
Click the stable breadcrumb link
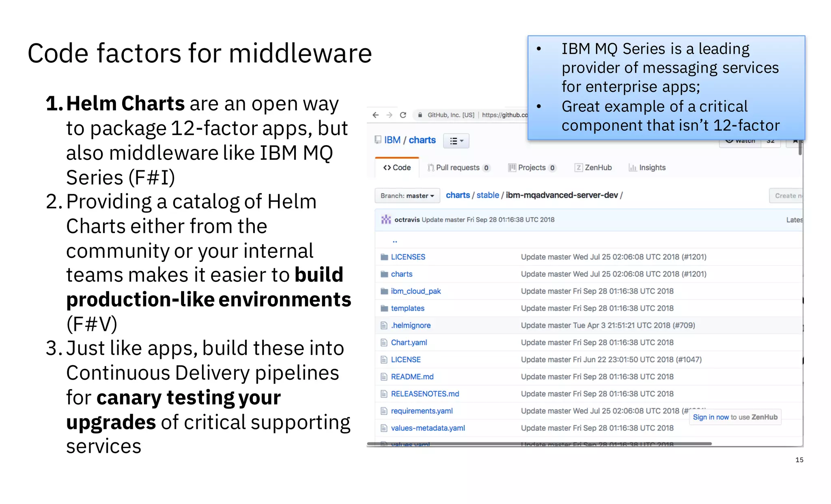coord(488,195)
